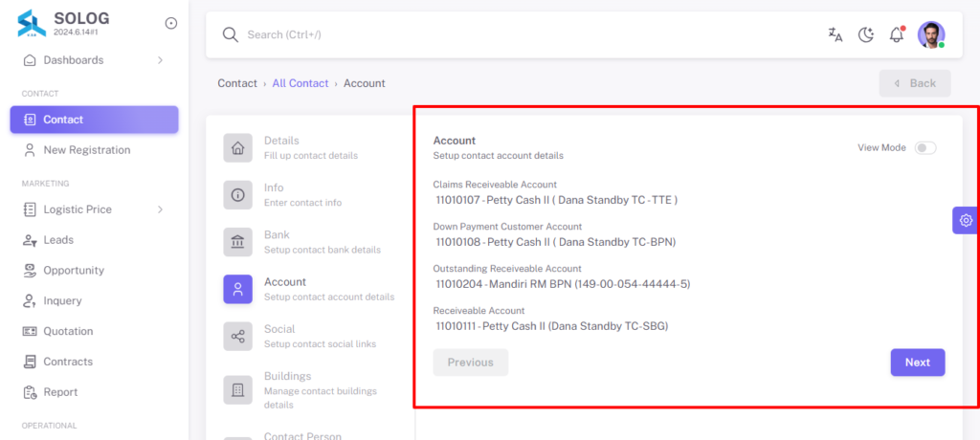The height and width of the screenshot is (440, 980).
Task: Open the Buildings step icon
Action: pos(238,390)
